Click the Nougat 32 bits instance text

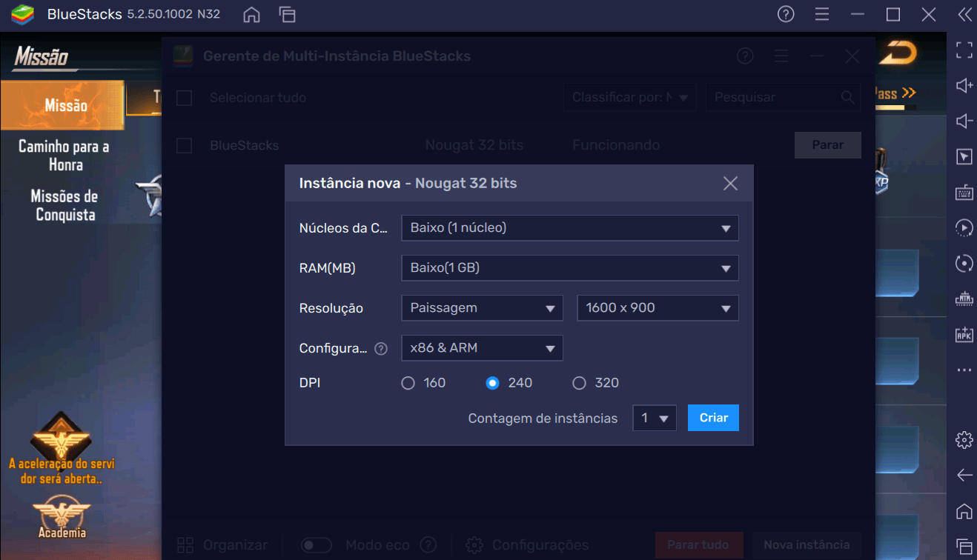(474, 145)
